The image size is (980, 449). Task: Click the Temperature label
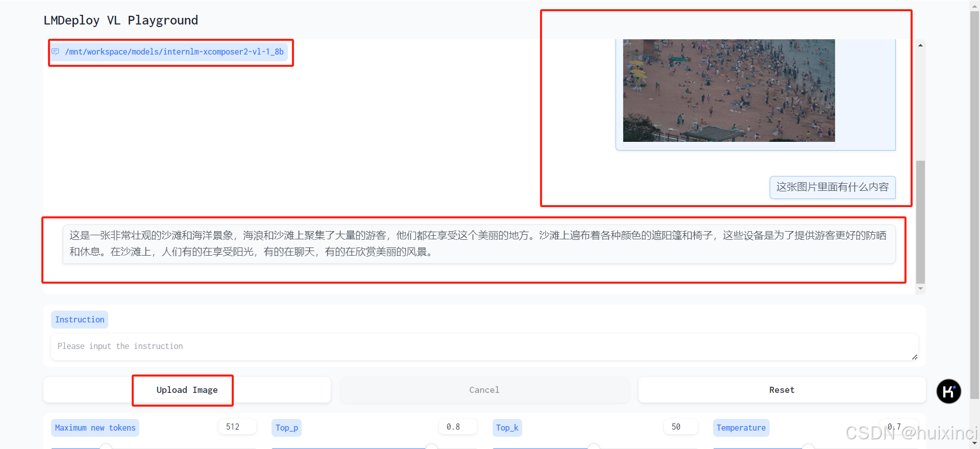[741, 428]
